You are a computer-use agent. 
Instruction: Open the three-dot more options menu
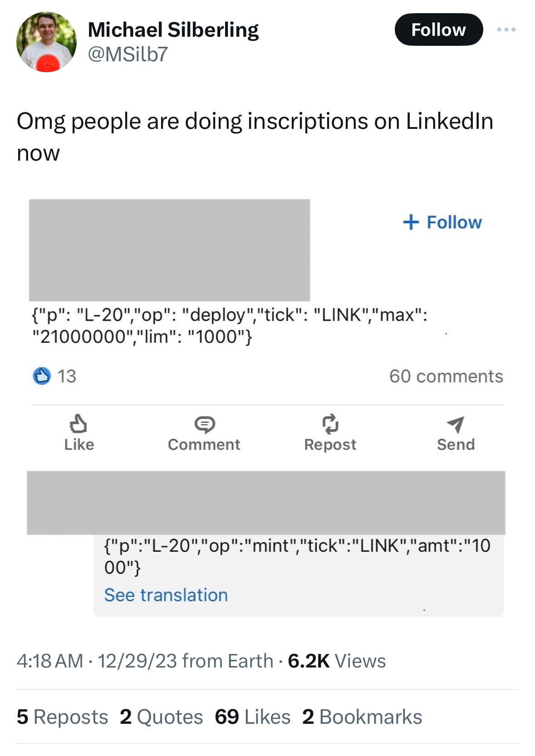tap(506, 29)
